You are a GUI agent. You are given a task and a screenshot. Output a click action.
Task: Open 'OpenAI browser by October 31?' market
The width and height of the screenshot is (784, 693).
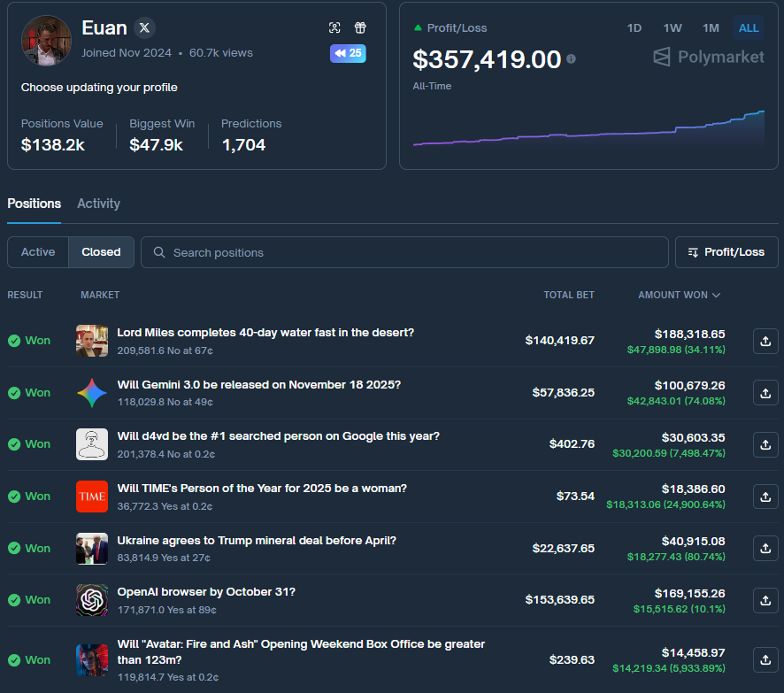click(206, 592)
